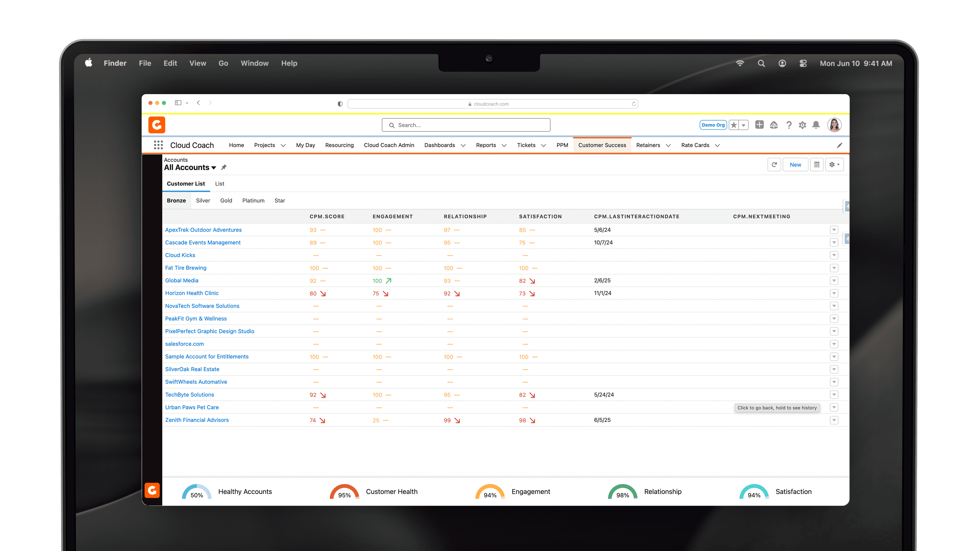Click the browser address bar

pyautogui.click(x=493, y=104)
